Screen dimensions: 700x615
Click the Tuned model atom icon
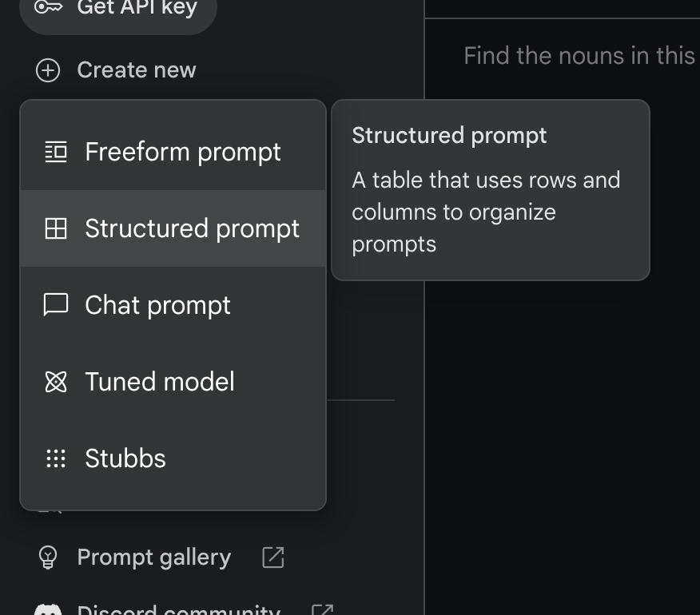(55, 382)
